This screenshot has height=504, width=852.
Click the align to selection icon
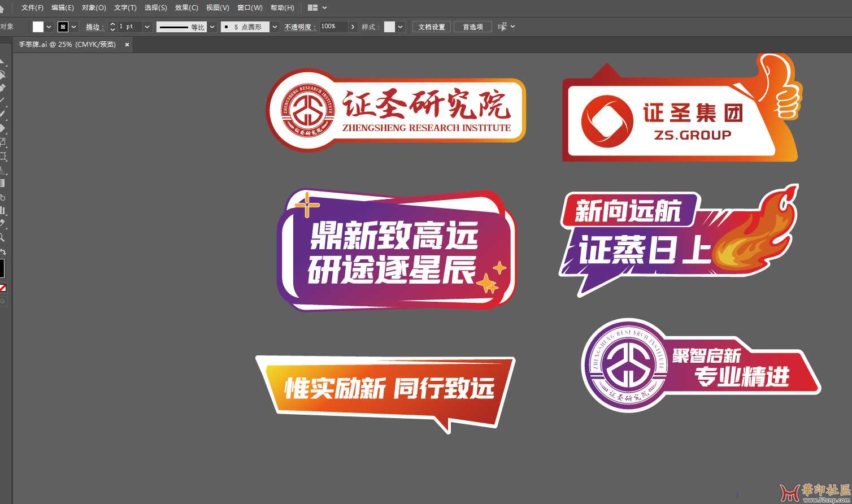tap(502, 27)
